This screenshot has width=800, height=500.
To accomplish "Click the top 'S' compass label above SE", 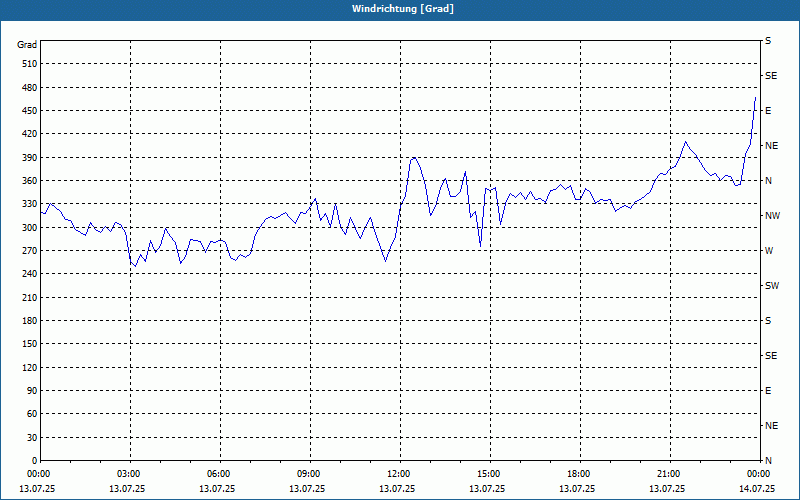I will (x=768, y=41).
